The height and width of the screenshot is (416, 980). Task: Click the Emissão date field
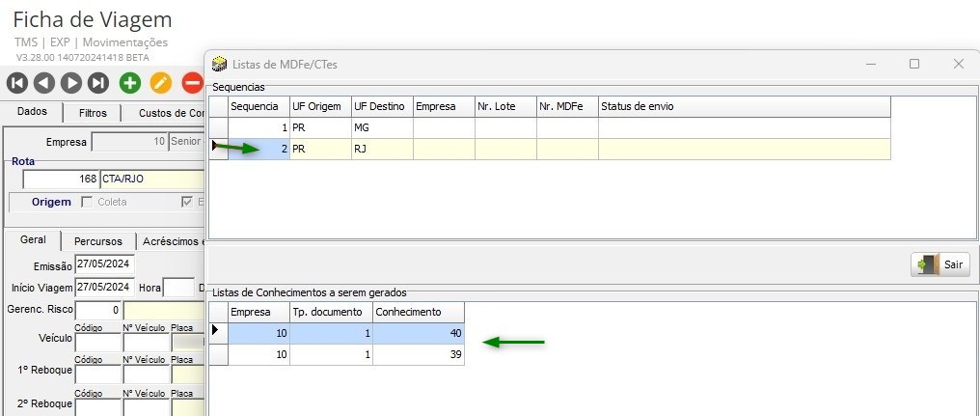(104, 264)
